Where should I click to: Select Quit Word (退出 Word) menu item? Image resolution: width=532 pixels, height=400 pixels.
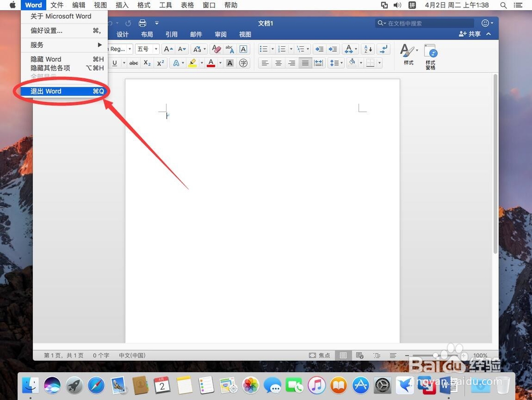coord(64,91)
